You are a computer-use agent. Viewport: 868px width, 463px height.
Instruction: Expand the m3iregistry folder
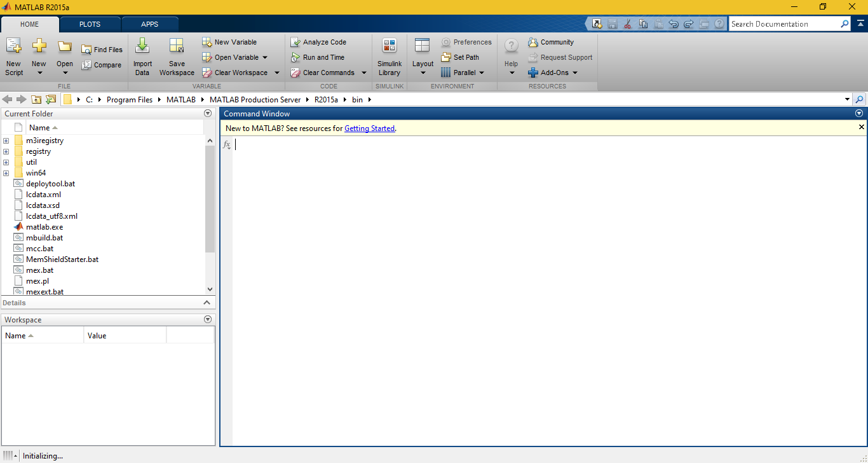[x=6, y=141]
